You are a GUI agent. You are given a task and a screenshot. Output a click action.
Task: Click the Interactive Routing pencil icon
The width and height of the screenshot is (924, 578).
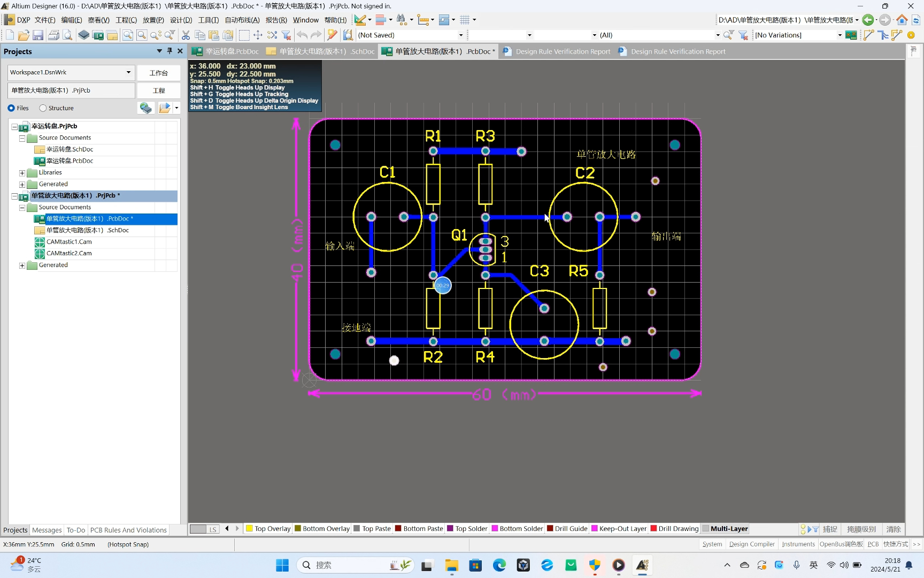[360, 20]
